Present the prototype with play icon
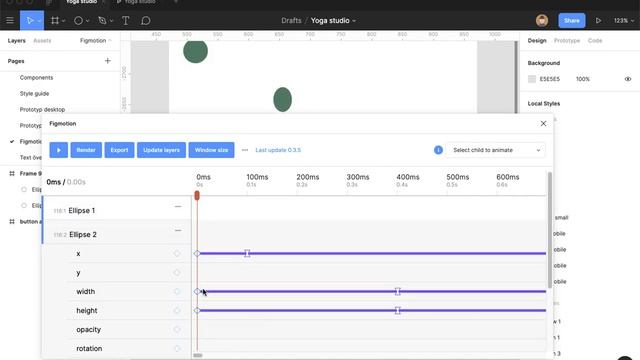This screenshot has width=640, height=360. (598, 20)
